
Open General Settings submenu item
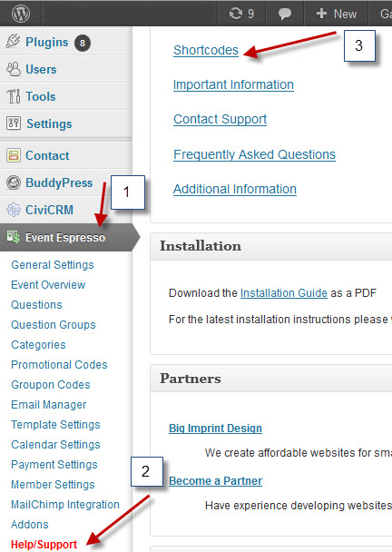coord(53,265)
